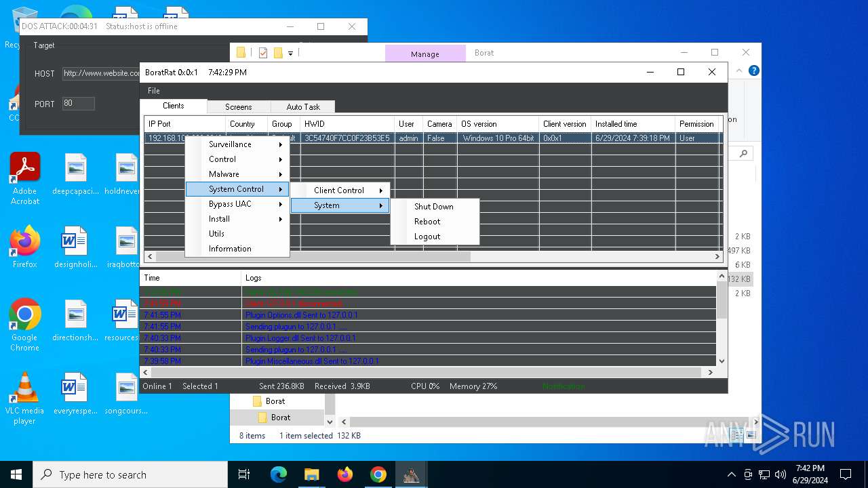Expand the Control submenu
868x488 pixels.
(x=237, y=159)
